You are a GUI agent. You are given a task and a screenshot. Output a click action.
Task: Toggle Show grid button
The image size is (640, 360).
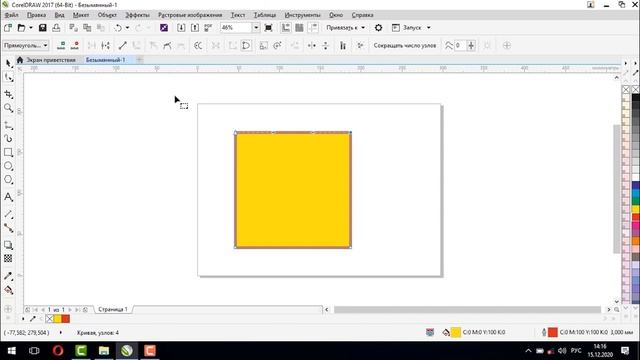click(299, 28)
